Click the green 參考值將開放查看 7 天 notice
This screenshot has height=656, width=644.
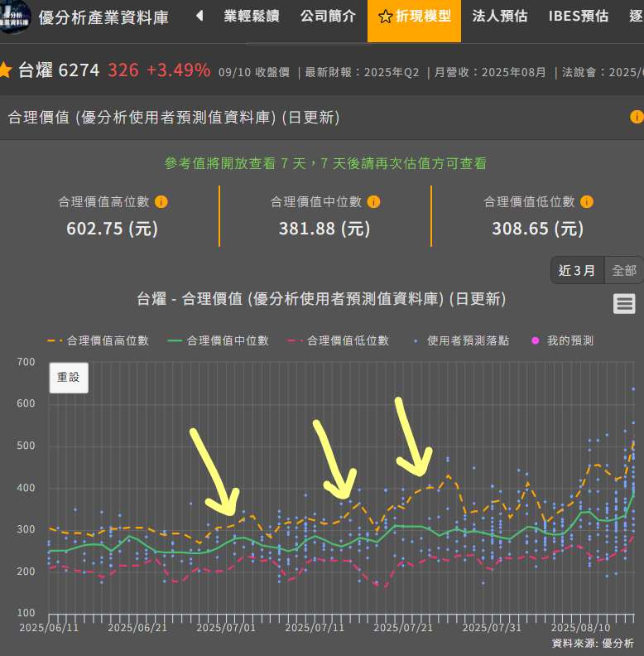tap(325, 163)
